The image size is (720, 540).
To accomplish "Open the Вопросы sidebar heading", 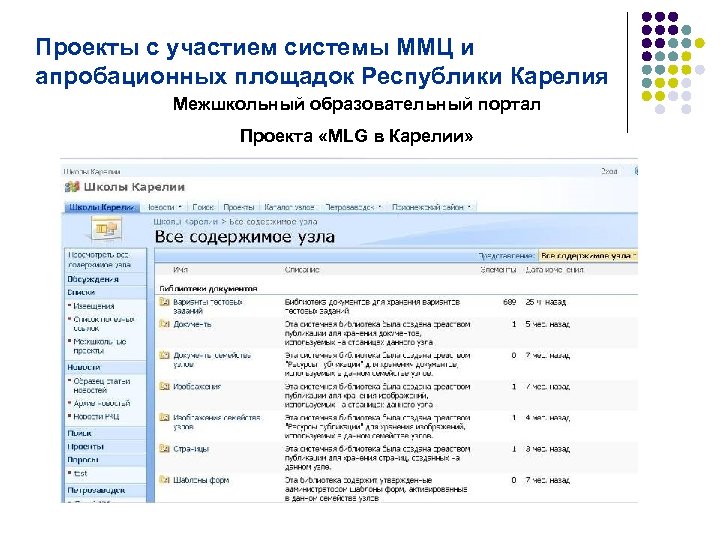I will point(83,460).
